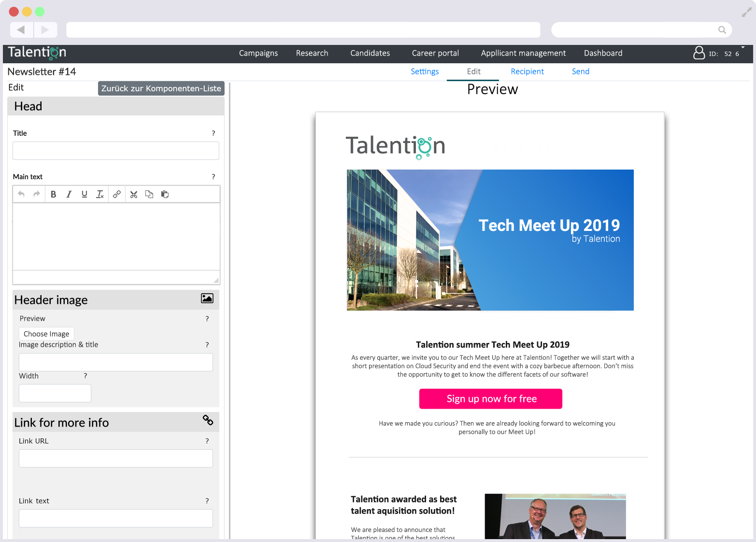Viewport: 756px width, 542px height.
Task: Toggle bold formatting
Action: [54, 194]
